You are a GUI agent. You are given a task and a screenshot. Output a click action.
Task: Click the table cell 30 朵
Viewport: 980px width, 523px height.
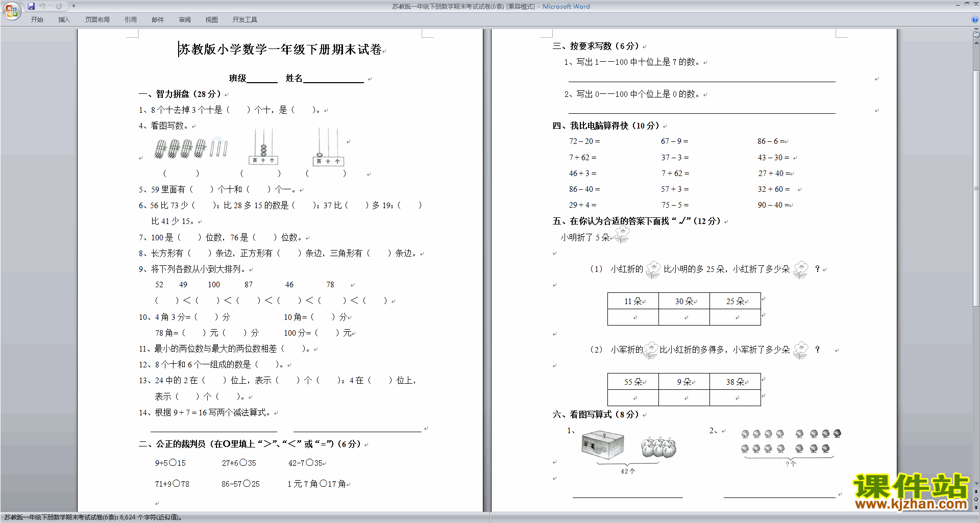point(684,301)
